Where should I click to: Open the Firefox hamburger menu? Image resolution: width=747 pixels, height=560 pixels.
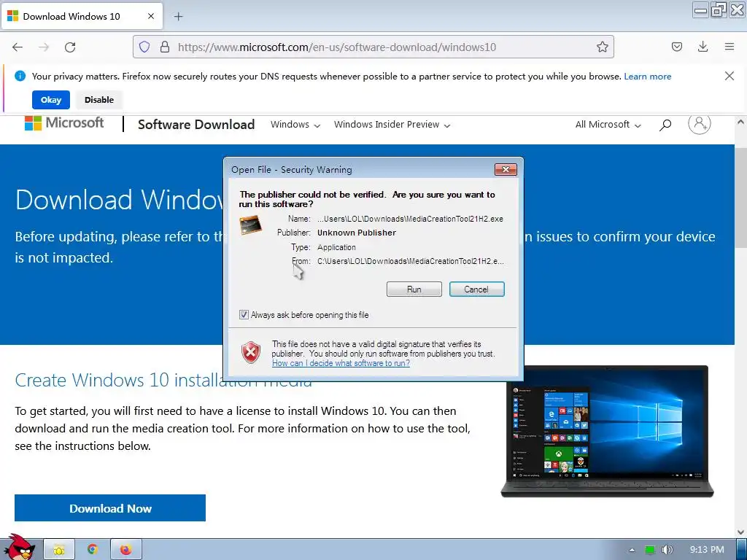pos(729,47)
